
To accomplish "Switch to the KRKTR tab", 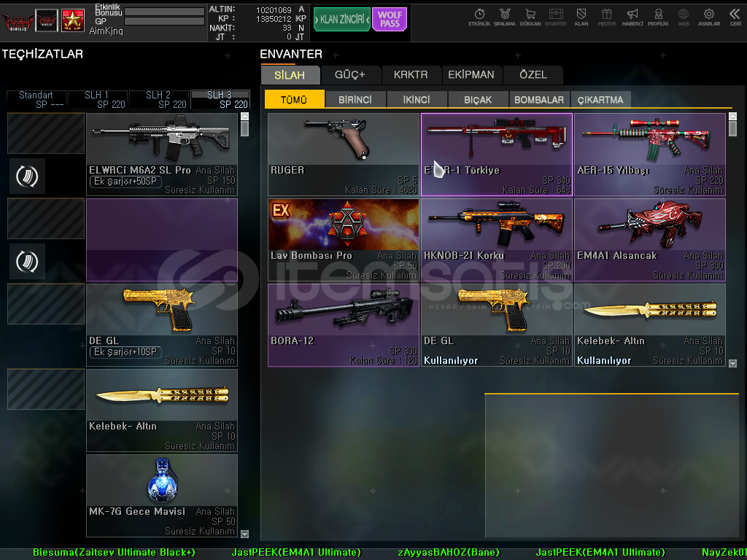I will pos(411,75).
